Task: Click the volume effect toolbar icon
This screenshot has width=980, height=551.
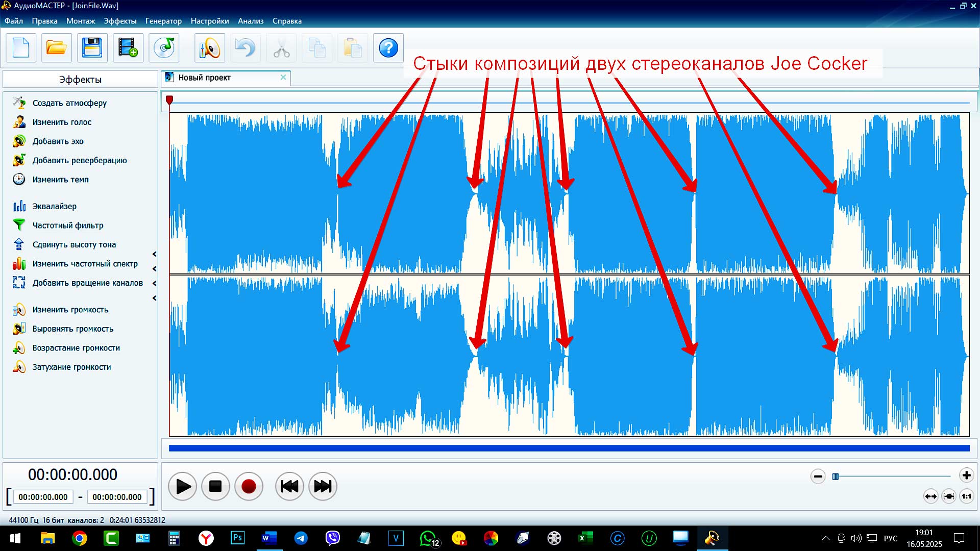Action: pyautogui.click(x=210, y=48)
